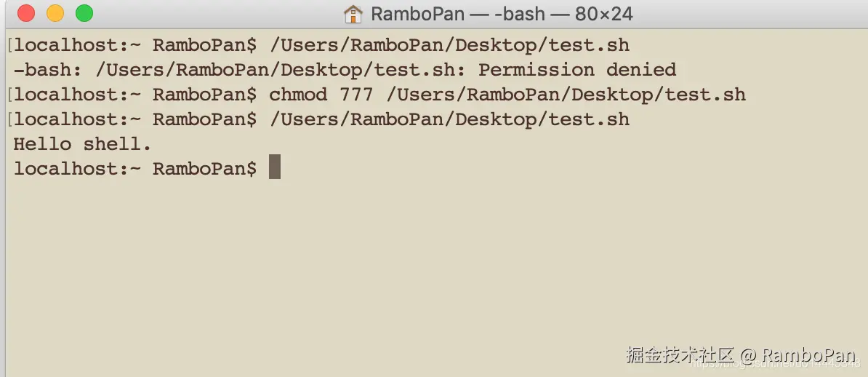Close the terminal with the red button
868x377 pixels.
[26, 13]
